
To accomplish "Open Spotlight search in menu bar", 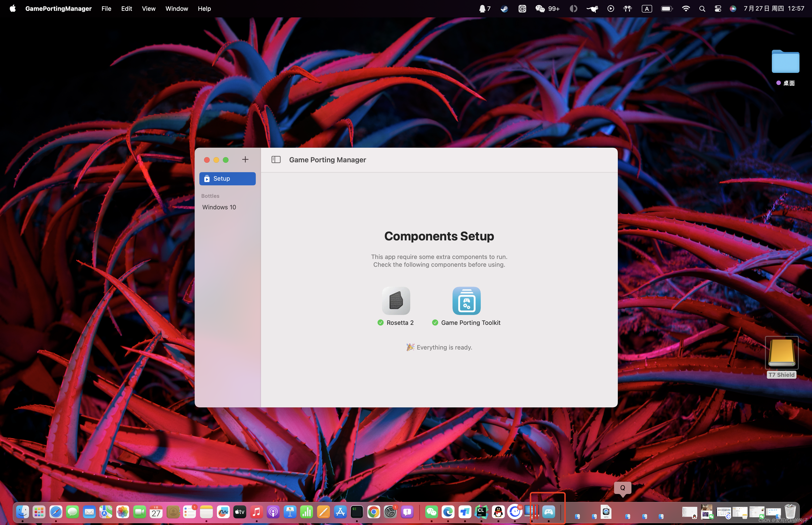I will click(702, 8).
